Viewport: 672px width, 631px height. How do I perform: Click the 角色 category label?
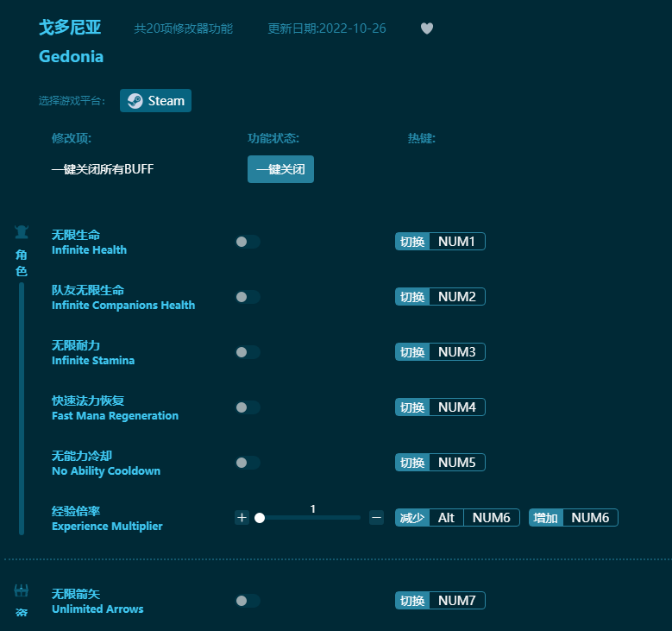[x=22, y=263]
